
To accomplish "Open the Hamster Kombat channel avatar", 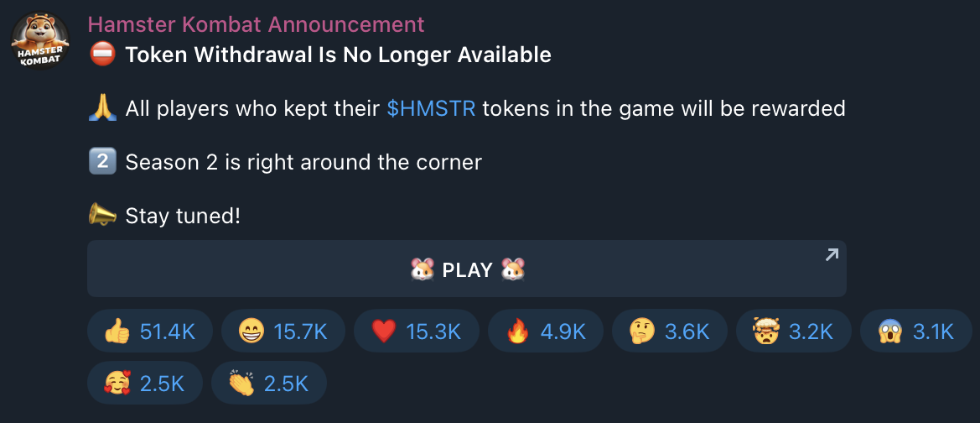I will [40, 40].
